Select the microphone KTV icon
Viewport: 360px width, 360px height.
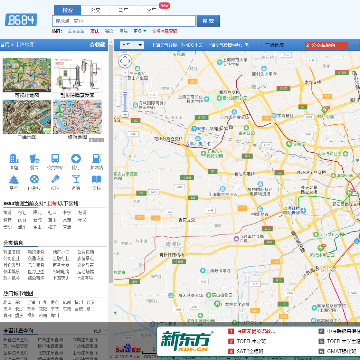pyautogui.click(x=55, y=179)
